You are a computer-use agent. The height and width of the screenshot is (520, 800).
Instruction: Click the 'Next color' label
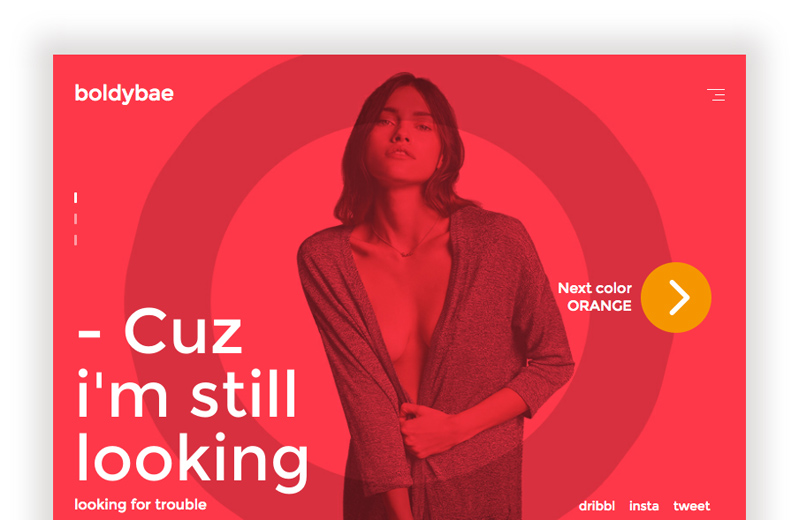595,288
